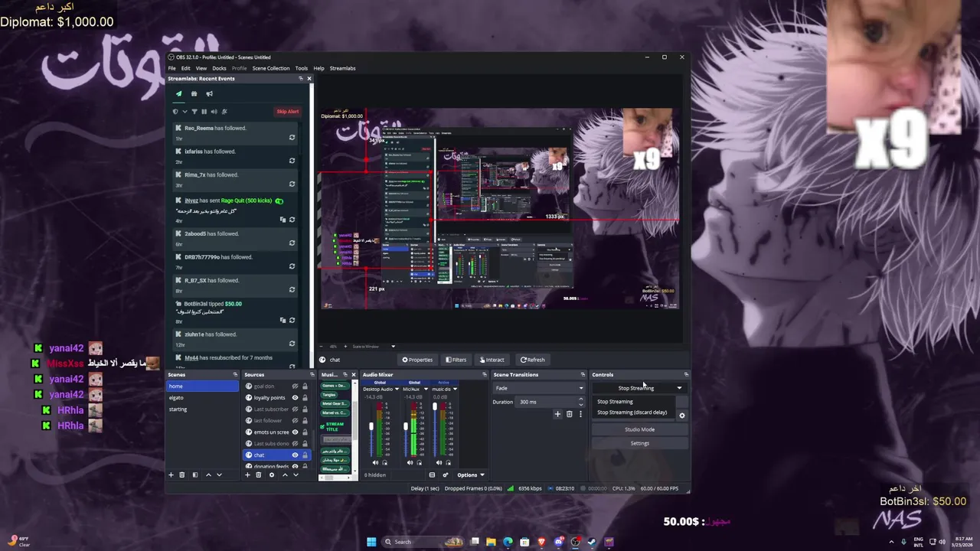Mute the Mic/Aux speaker icon

pos(410,462)
